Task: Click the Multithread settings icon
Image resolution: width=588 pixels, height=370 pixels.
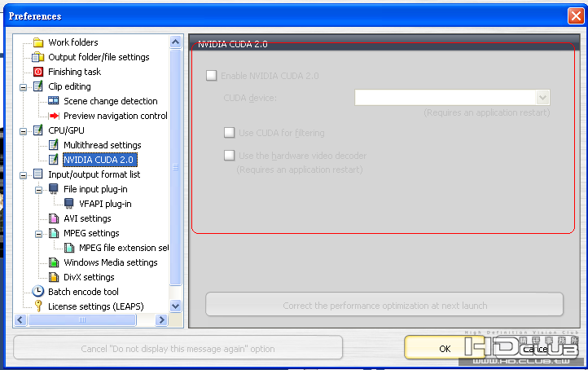Action: (54, 145)
